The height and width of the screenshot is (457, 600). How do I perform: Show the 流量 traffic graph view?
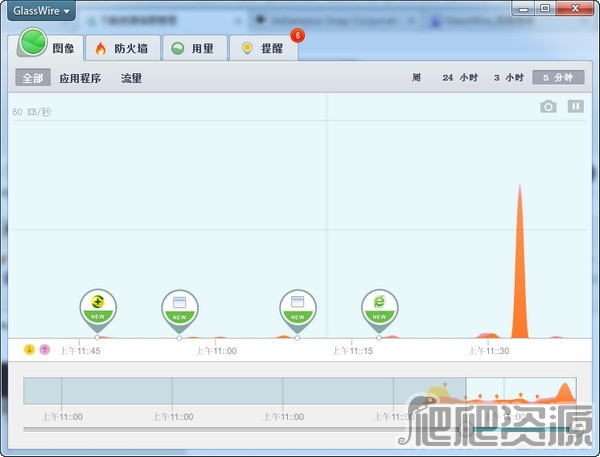tap(131, 78)
